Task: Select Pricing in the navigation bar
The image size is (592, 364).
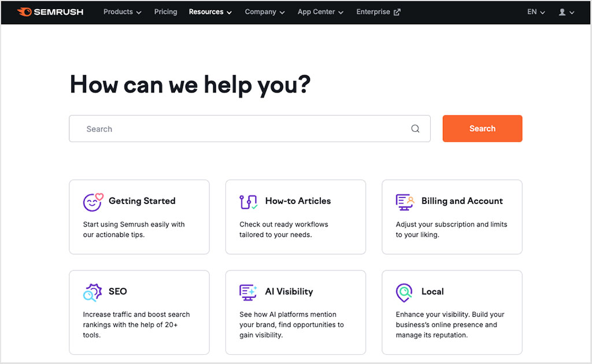Action: click(165, 12)
